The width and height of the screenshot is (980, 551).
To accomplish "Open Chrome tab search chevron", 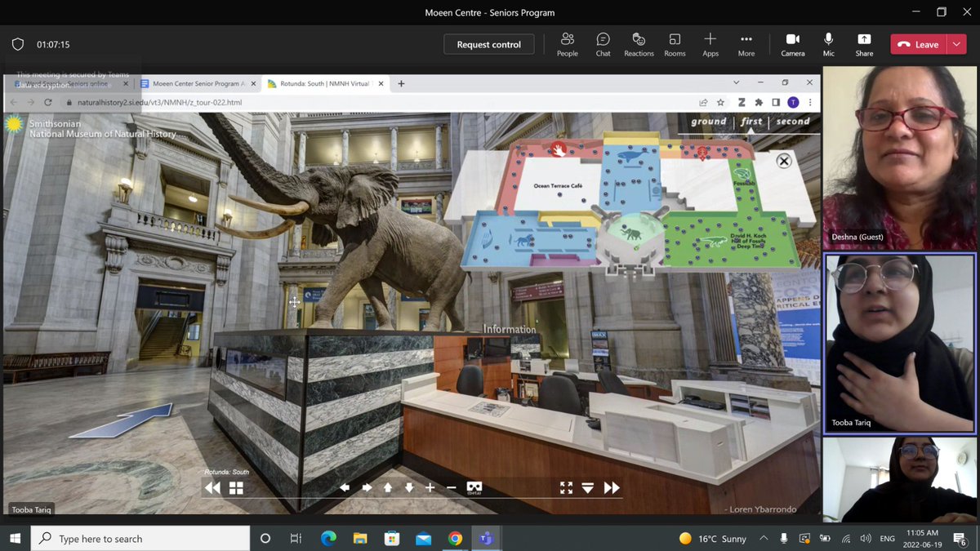I will point(737,82).
